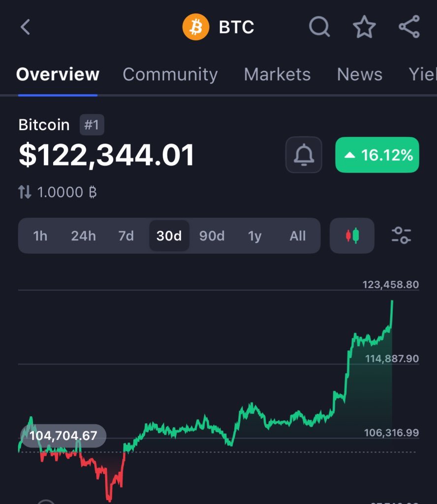437x504 pixels.
Task: Select the 7d chart range
Action: [x=126, y=236]
